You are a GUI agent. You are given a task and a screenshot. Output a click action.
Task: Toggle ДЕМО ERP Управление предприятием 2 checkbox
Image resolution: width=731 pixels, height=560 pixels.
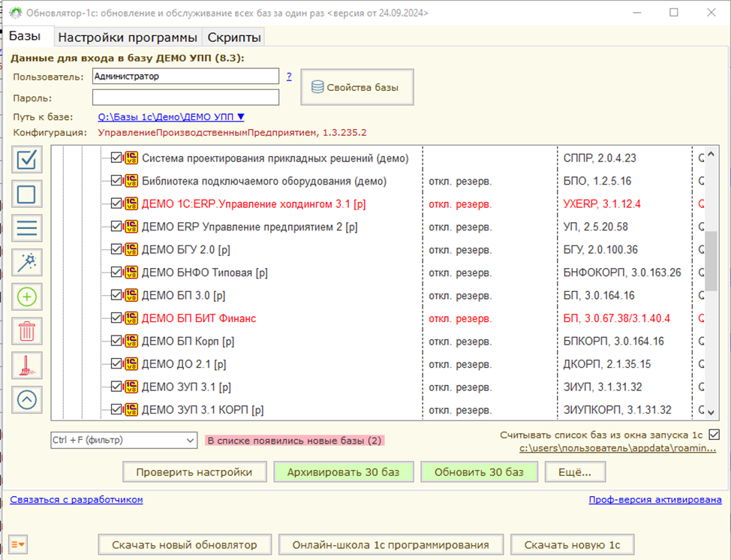(x=116, y=227)
